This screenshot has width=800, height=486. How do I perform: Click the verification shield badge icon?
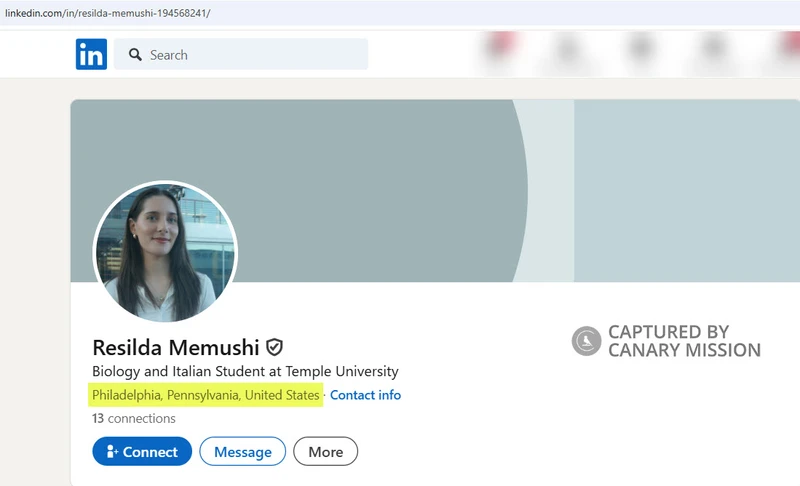click(x=274, y=347)
